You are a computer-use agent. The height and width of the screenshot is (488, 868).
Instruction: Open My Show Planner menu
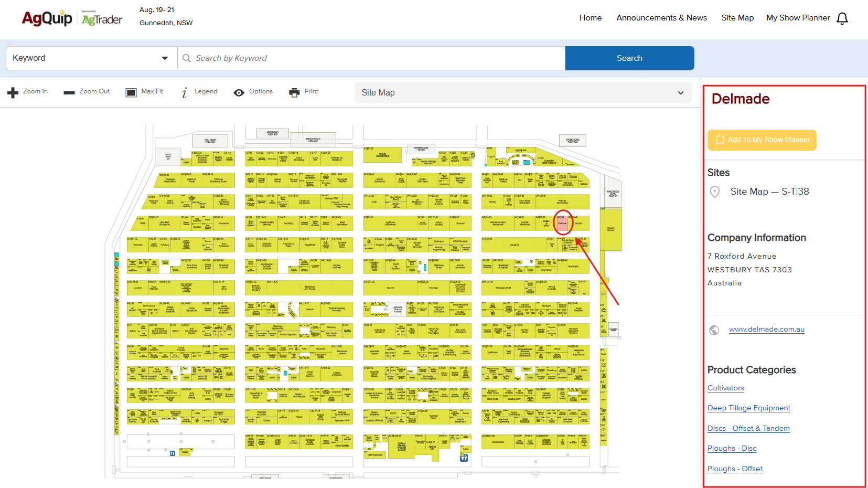(x=798, y=18)
